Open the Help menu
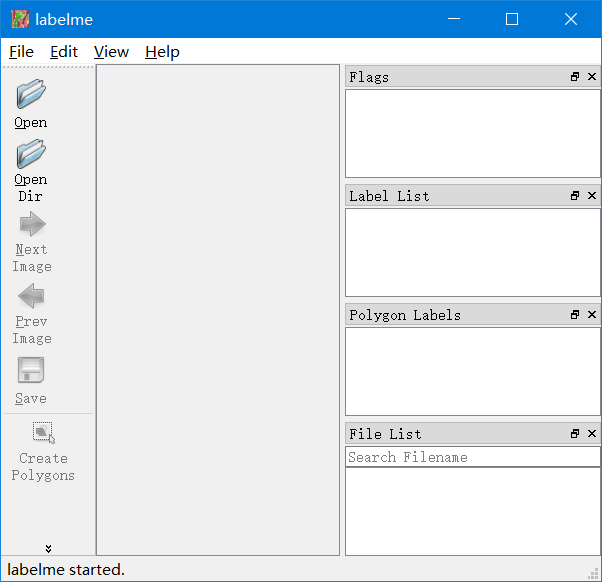 point(162,51)
